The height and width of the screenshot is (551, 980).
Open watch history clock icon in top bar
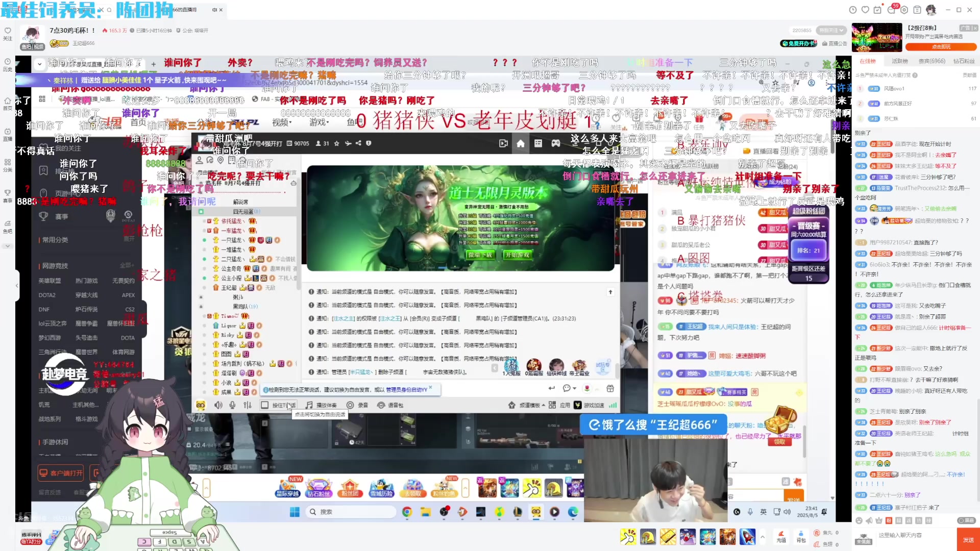[852, 10]
